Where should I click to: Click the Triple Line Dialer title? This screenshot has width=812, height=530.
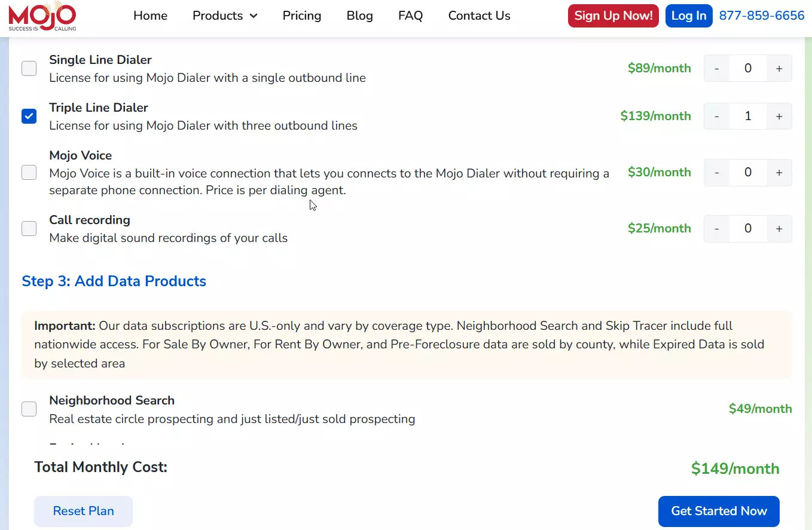pos(99,108)
